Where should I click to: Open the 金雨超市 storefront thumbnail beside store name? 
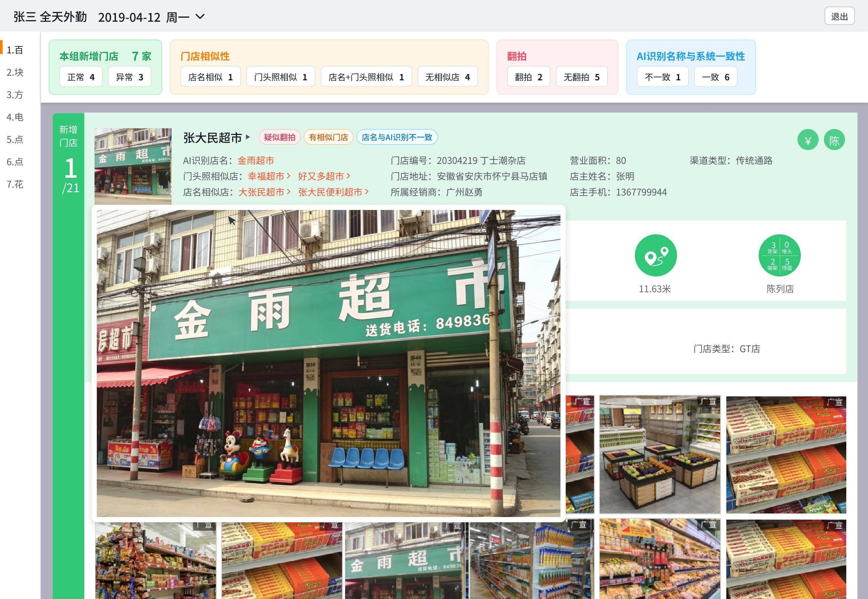133,166
